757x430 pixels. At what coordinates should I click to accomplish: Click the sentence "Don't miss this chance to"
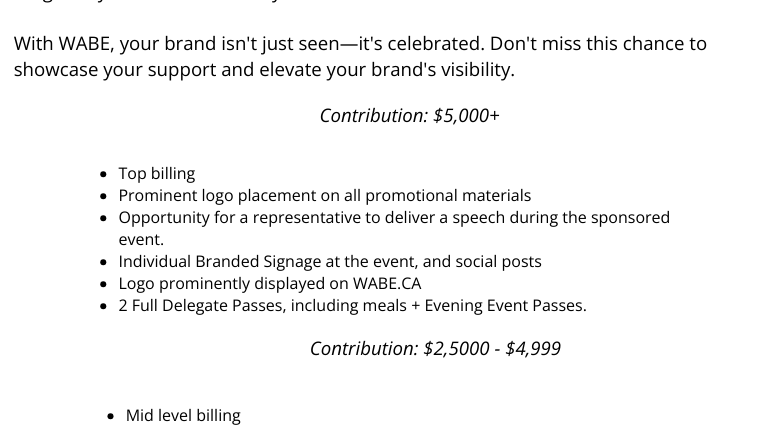pyautogui.click(x=598, y=44)
